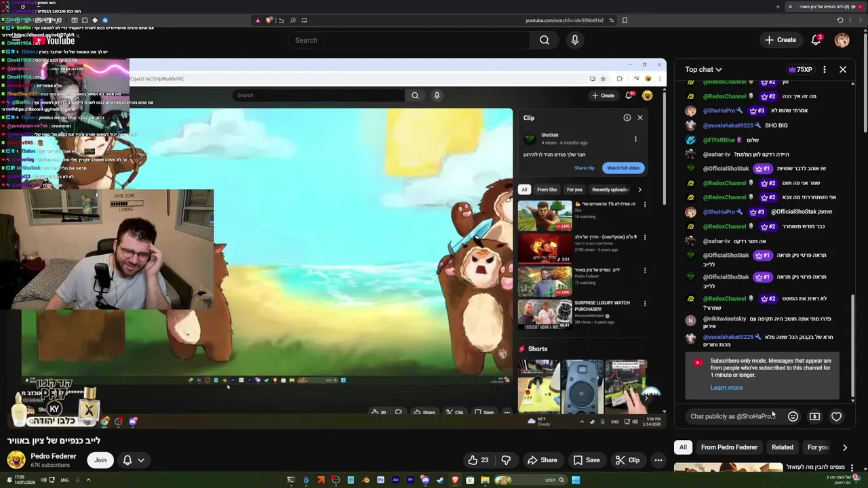Select the From Pedro Federer chip
Viewport: 868px width, 488px height.
[729, 447]
